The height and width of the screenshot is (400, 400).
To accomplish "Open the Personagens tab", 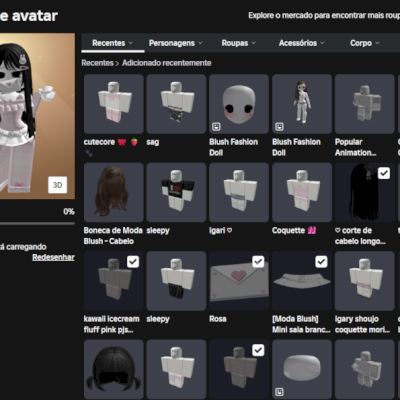I will pos(175,43).
